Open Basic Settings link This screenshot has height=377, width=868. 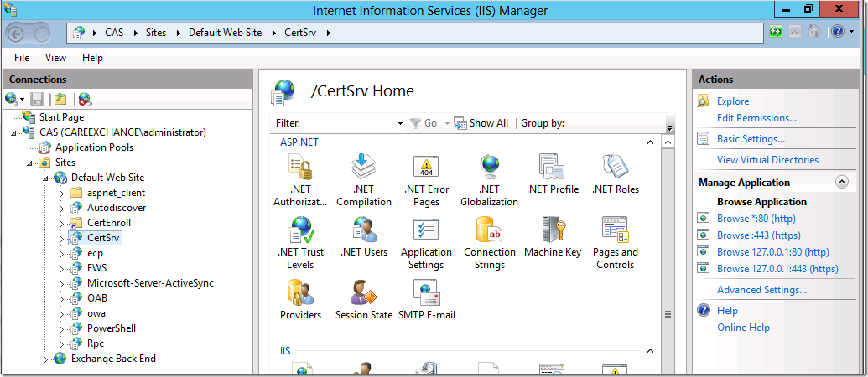(x=751, y=139)
